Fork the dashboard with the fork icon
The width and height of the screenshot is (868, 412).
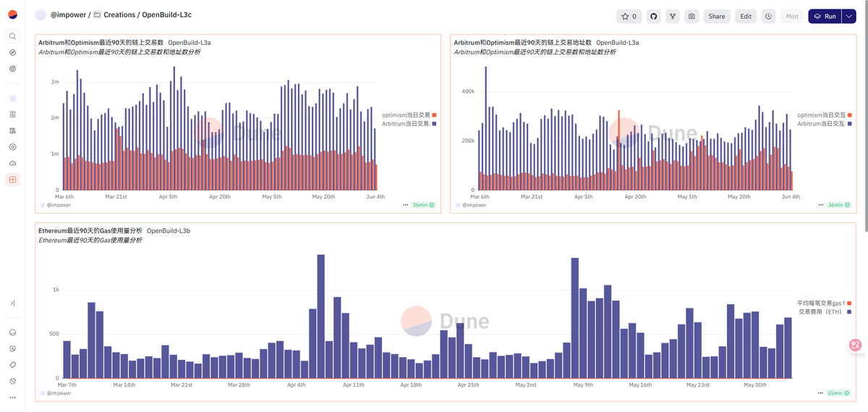(x=672, y=16)
